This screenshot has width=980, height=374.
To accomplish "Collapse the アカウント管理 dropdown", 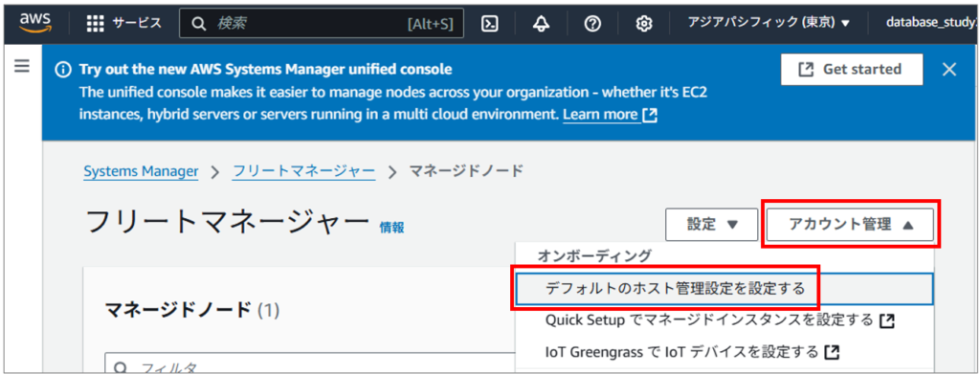I will pos(851,225).
